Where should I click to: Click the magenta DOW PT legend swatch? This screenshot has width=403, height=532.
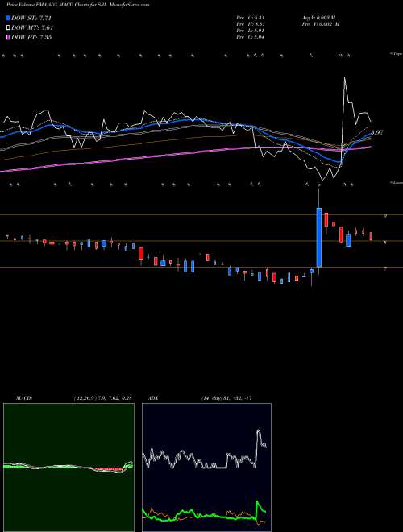pyautogui.click(x=9, y=37)
